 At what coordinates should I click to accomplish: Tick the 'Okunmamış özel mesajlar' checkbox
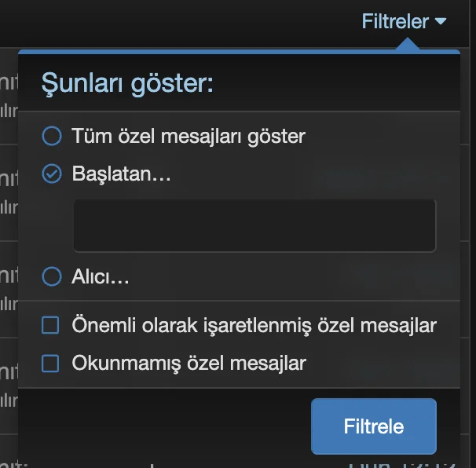tap(50, 364)
